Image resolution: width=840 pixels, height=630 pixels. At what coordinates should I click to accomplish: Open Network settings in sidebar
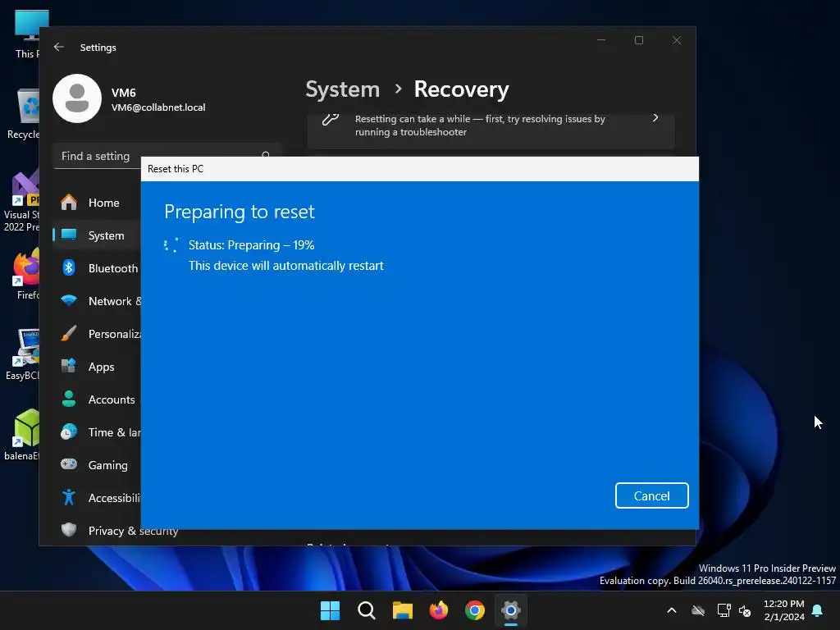[98, 301]
